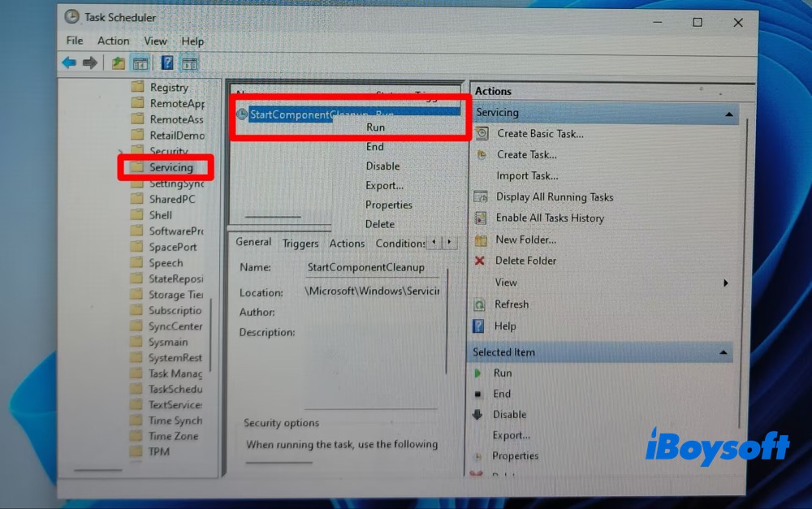This screenshot has width=812, height=509.
Task: Select the Servicing folder in tree
Action: click(x=171, y=167)
